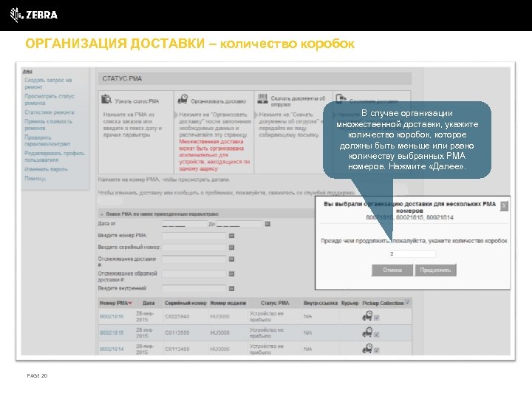
Task: Click serial number cell C0113489
Action: click(177, 349)
